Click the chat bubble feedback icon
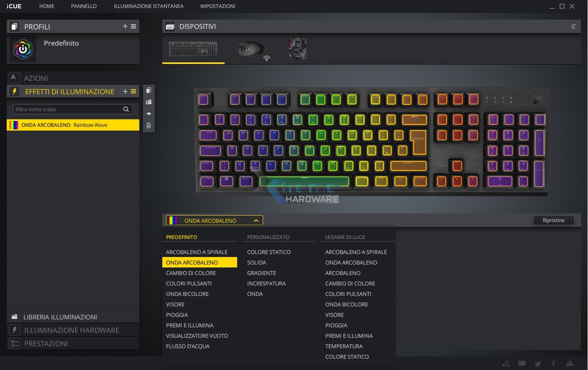This screenshot has width=588, height=370. point(522,364)
